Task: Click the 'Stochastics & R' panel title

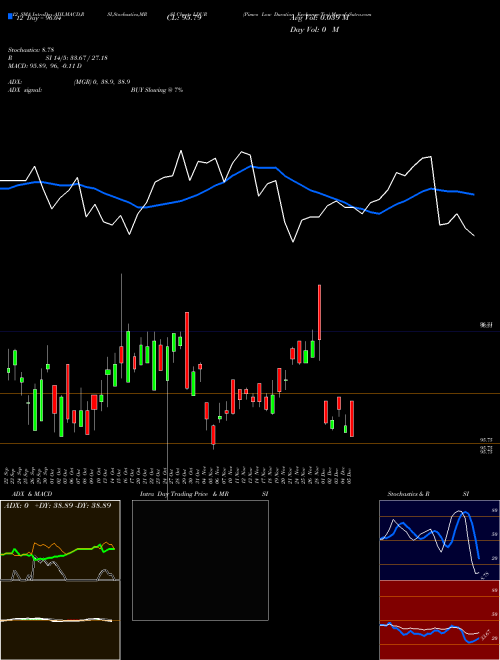Action: click(x=409, y=494)
